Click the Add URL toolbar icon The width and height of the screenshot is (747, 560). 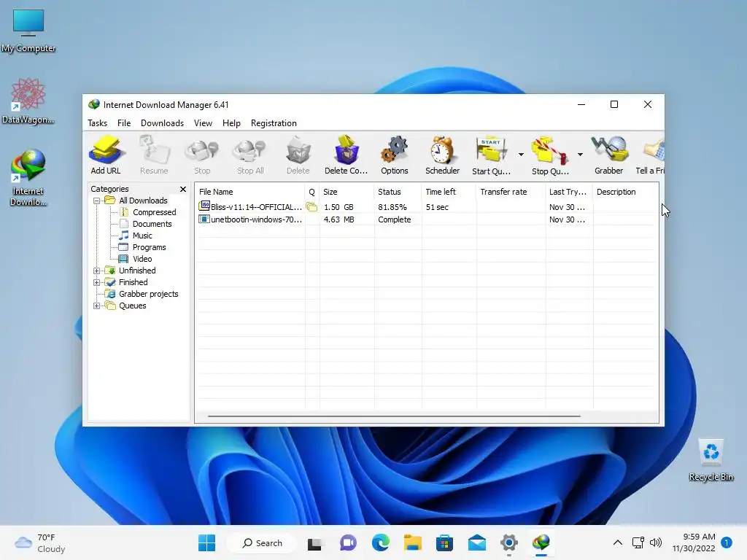[x=106, y=155]
